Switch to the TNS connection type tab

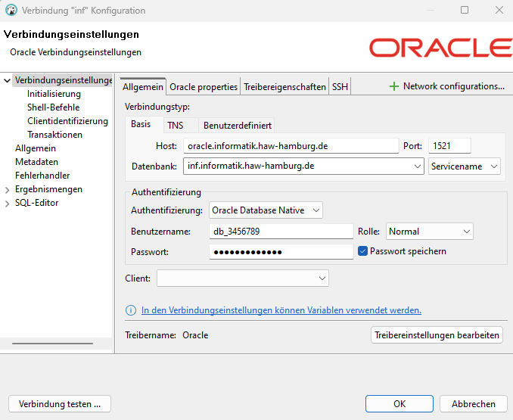(x=175, y=126)
